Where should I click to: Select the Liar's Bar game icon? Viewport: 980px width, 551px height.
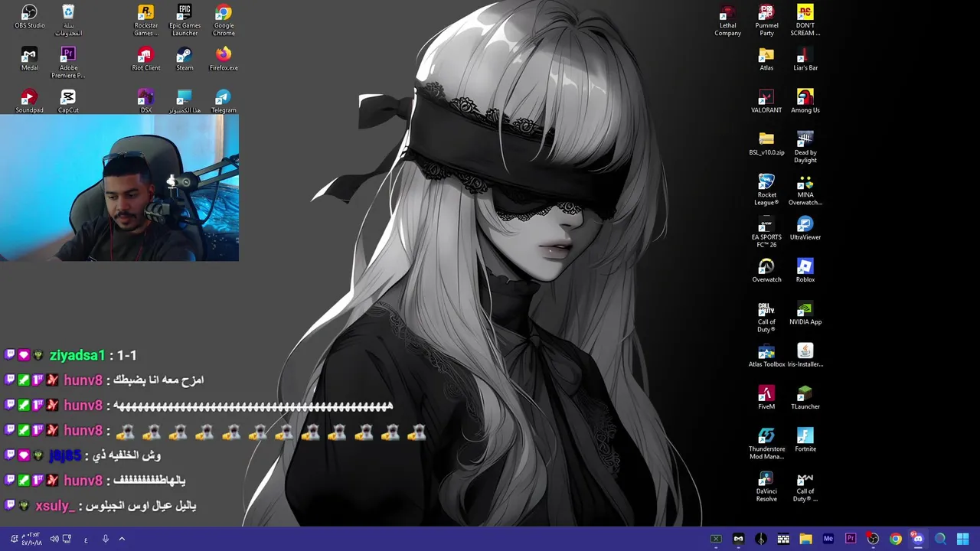point(805,59)
